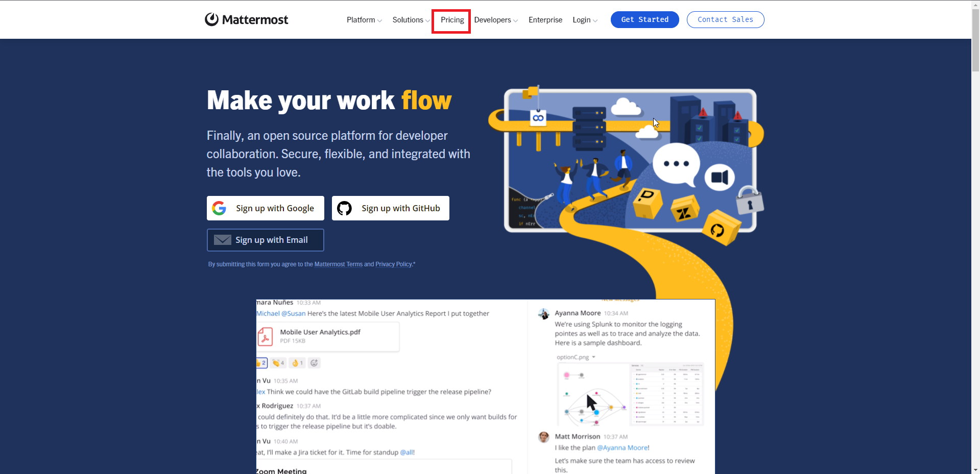Image resolution: width=980 pixels, height=474 pixels.
Task: Click the Ayanna Moore username
Action: click(x=578, y=313)
